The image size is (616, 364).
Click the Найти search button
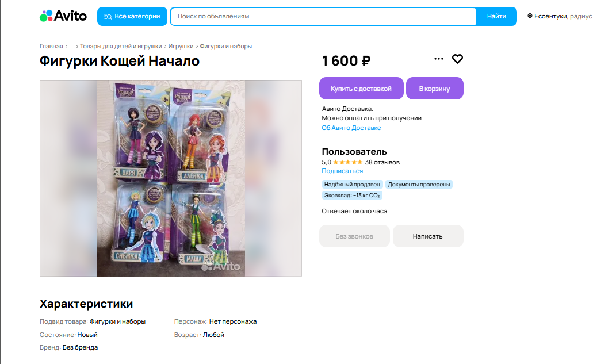pyautogui.click(x=496, y=17)
